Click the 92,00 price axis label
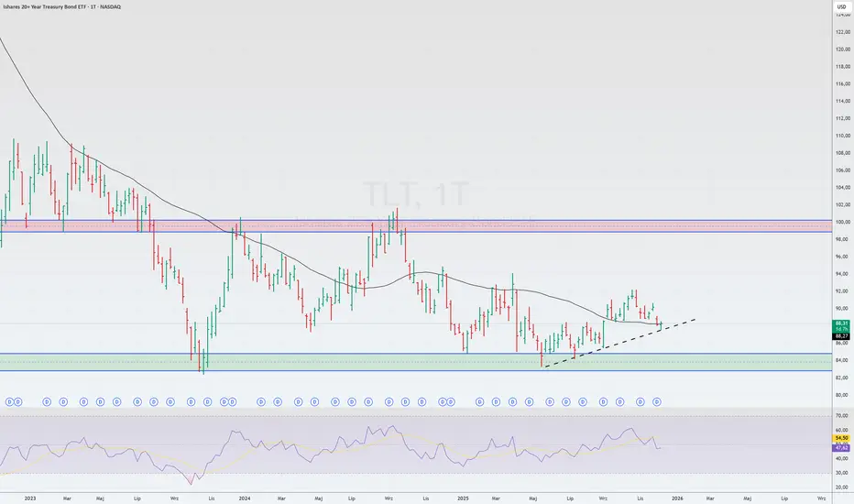 [x=843, y=291]
